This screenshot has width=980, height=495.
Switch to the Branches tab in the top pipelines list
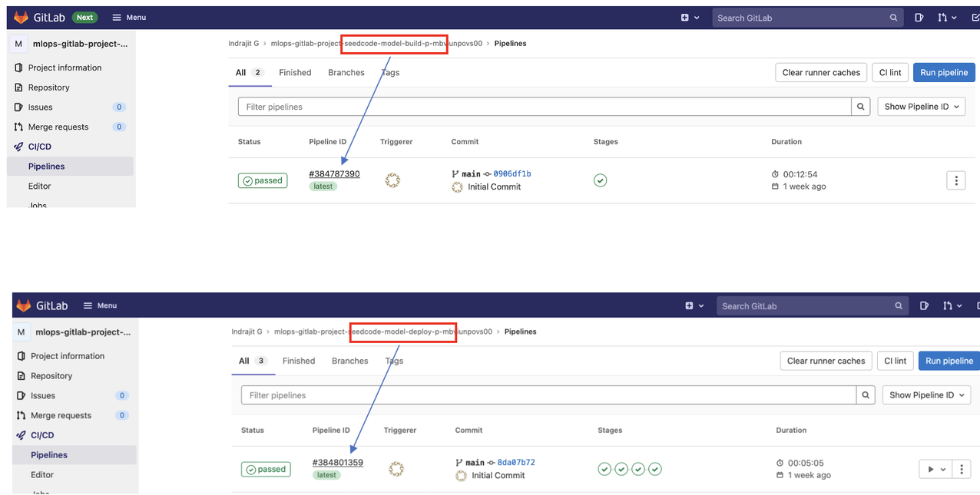click(346, 73)
